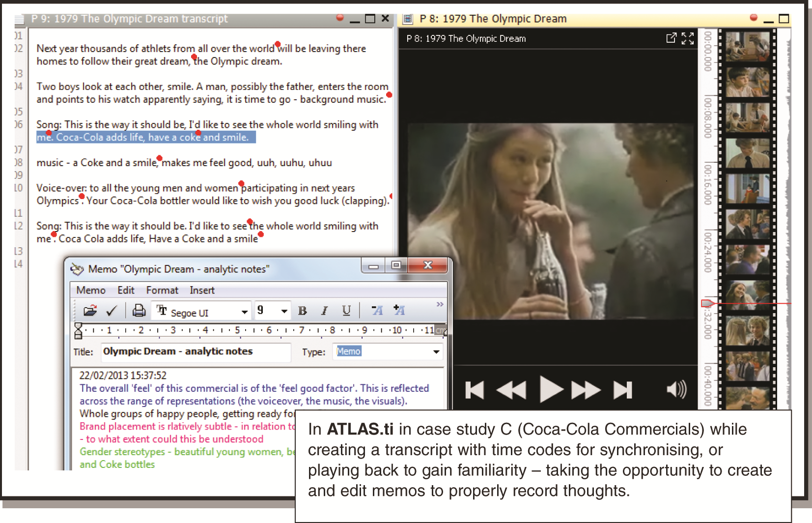The height and width of the screenshot is (523, 812).
Task: Click the ruler indent marker in memo editor
Action: coord(78,331)
